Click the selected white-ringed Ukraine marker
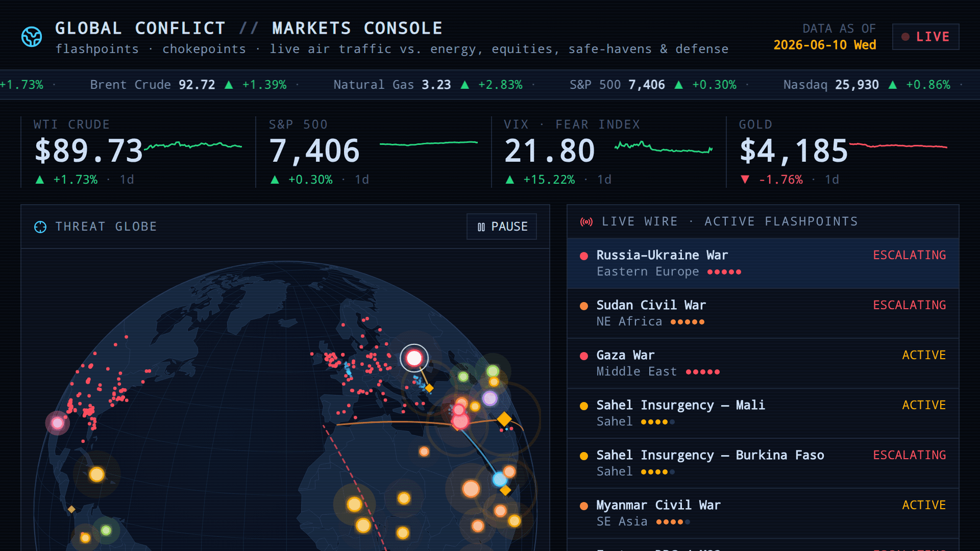This screenshot has height=551, width=980. (x=414, y=358)
